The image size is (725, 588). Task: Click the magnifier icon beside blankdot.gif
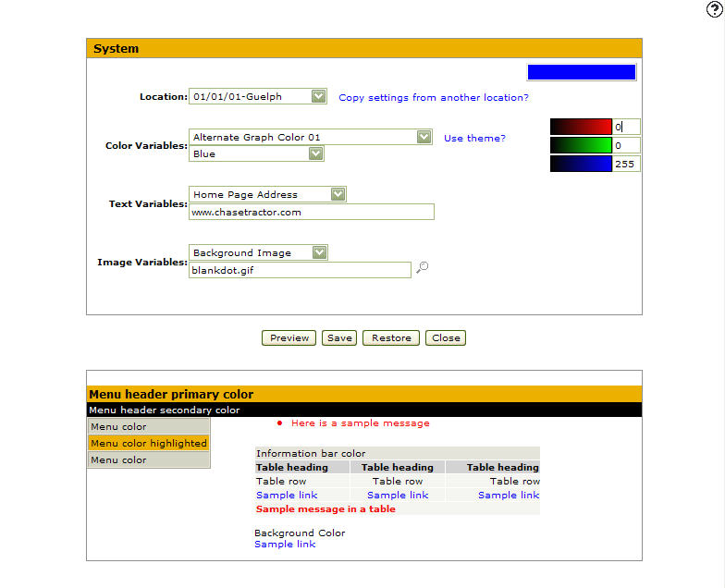[423, 268]
